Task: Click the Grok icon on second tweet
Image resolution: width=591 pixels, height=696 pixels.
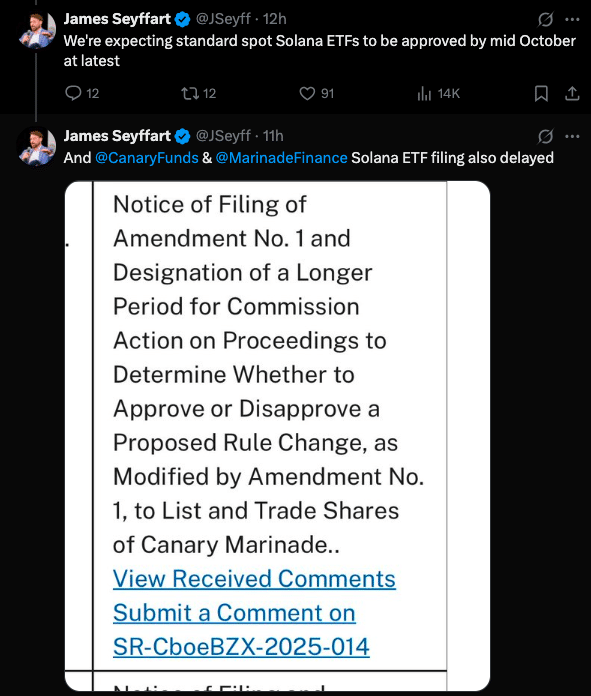Action: (x=545, y=136)
